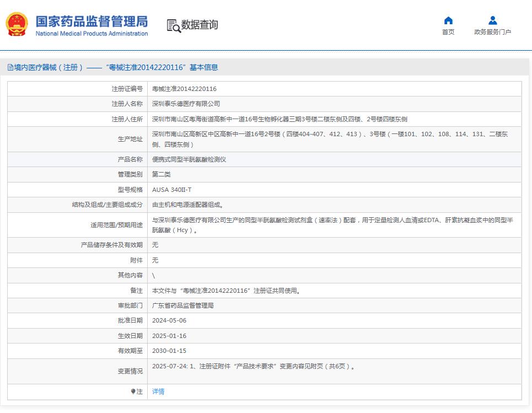Select the registration number 粤械注准20142220116 cell
Viewport: 532px width, 413px height.
coord(184,89)
